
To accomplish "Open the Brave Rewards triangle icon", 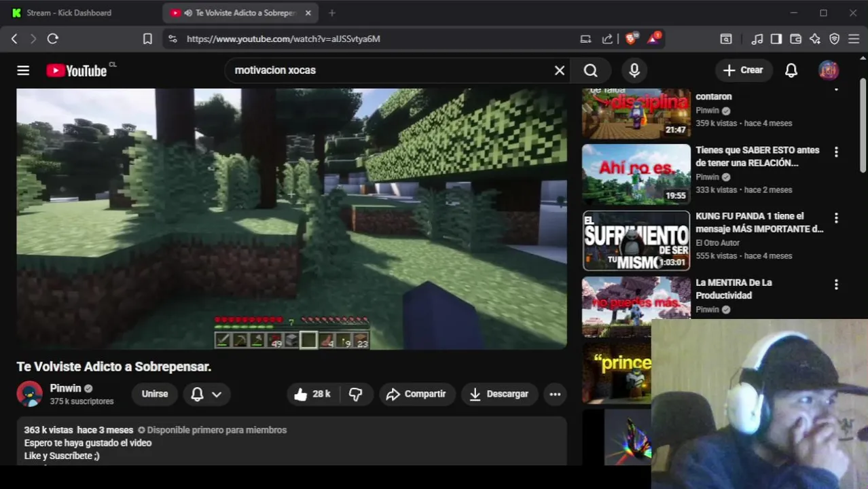I will pos(653,38).
